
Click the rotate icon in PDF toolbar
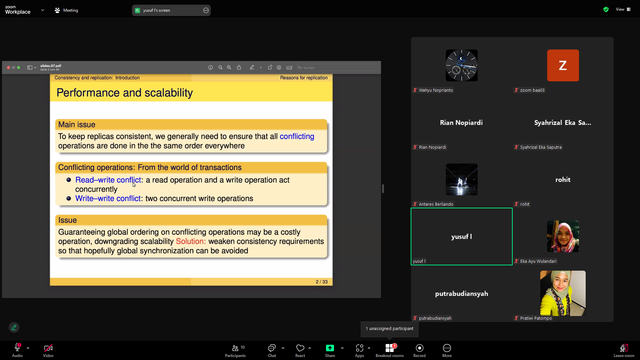[270, 67]
